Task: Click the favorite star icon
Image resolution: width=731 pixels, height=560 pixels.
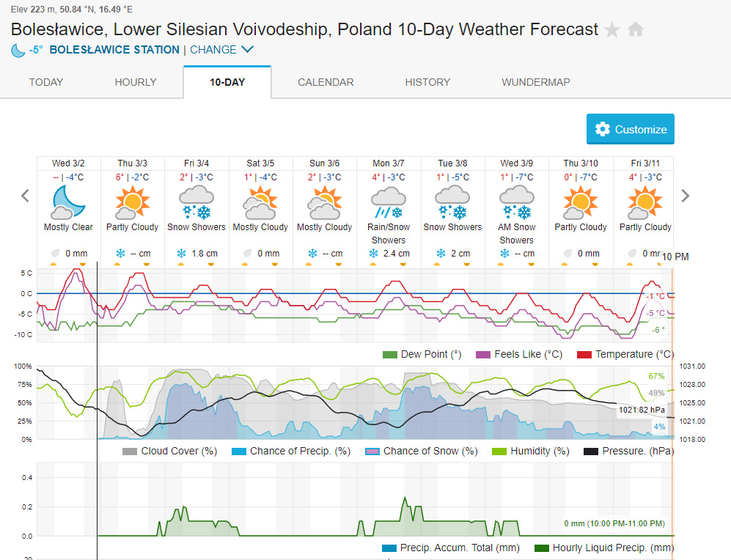Action: tap(611, 30)
